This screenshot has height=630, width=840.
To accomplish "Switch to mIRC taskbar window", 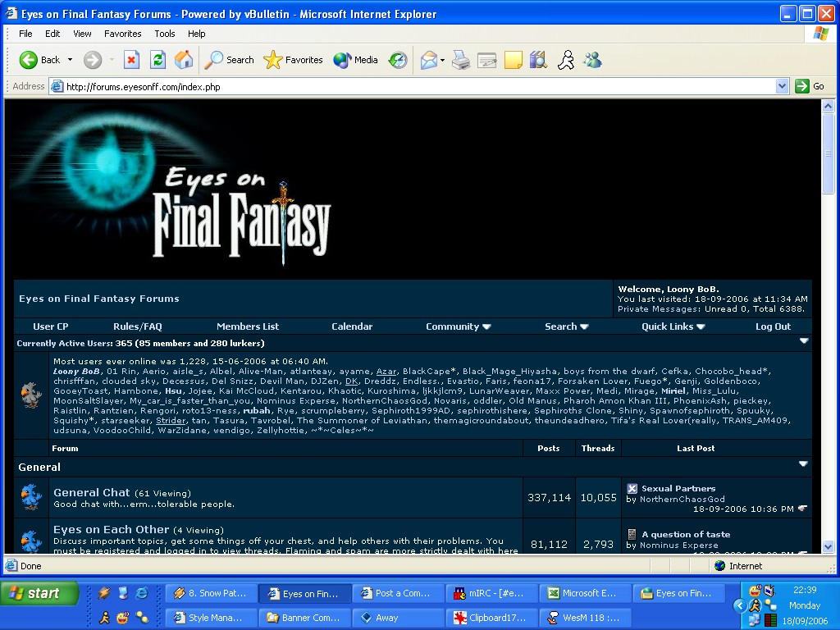I will coord(491,593).
